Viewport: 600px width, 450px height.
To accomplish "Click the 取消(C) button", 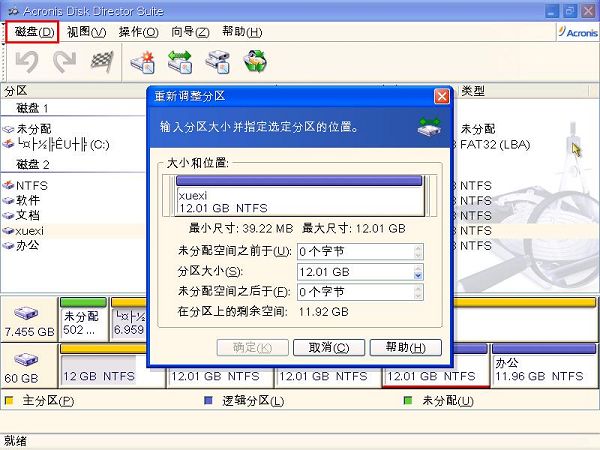I will pyautogui.click(x=329, y=348).
